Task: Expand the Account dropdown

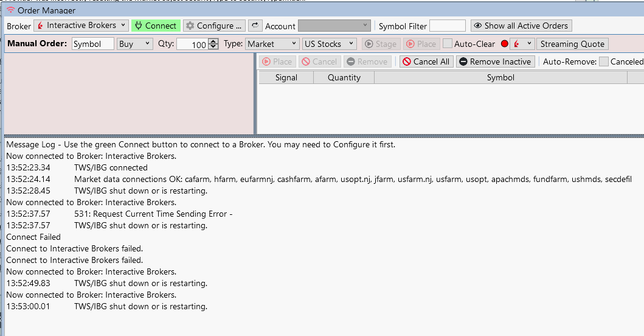Action: (334, 26)
